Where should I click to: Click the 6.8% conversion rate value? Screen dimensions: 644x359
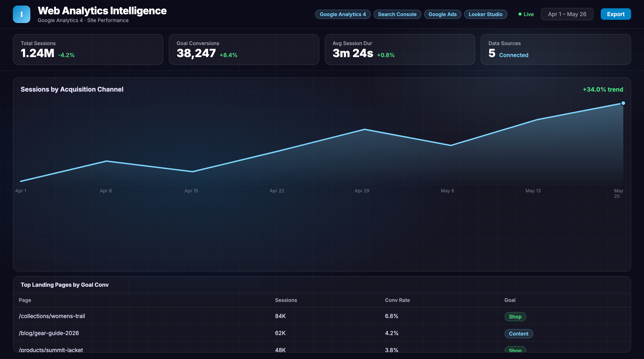[391, 316]
